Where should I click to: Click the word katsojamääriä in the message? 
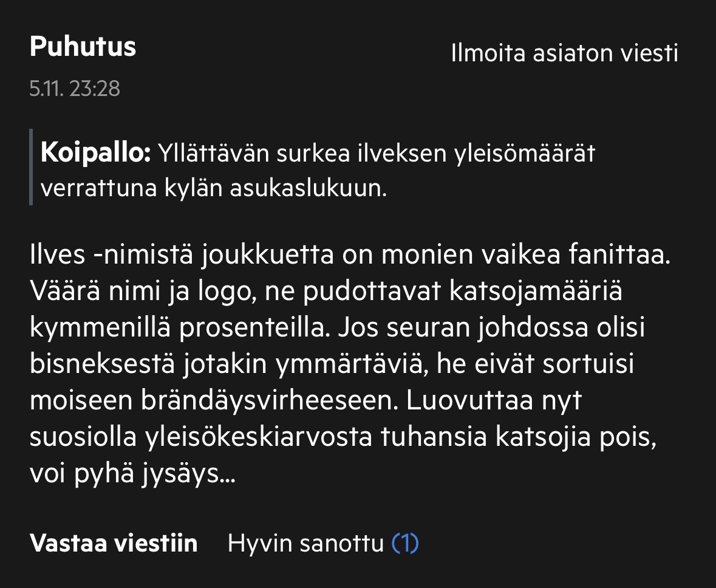click(536, 292)
